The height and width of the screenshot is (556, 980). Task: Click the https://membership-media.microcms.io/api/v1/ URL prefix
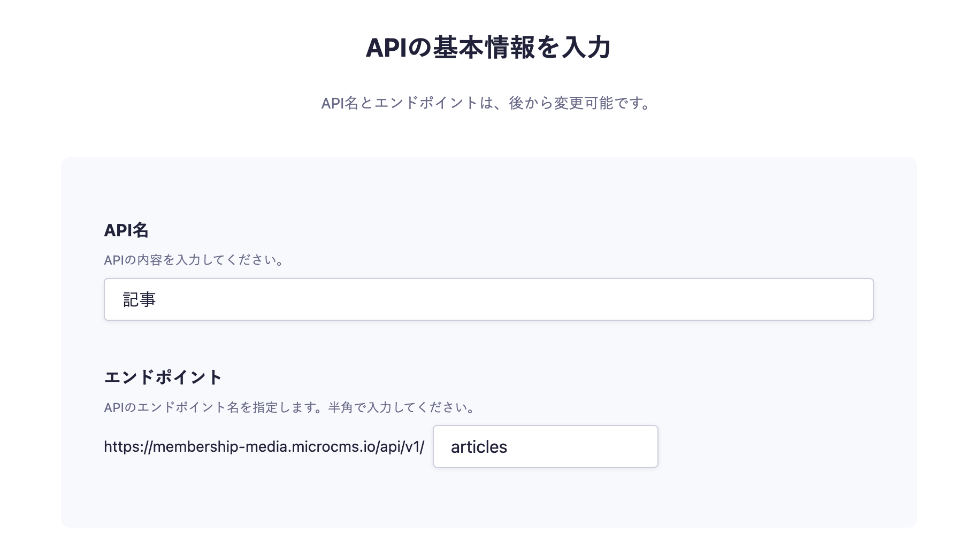tap(264, 447)
